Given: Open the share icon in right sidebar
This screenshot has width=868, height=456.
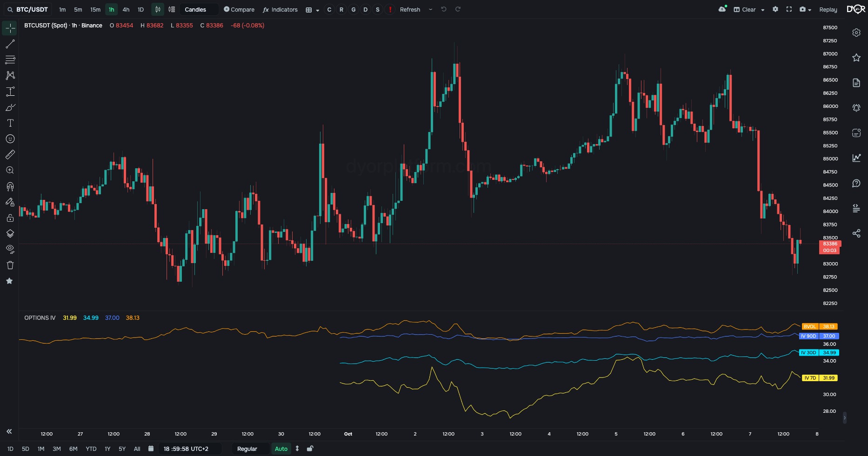Looking at the screenshot, I should pos(856,233).
